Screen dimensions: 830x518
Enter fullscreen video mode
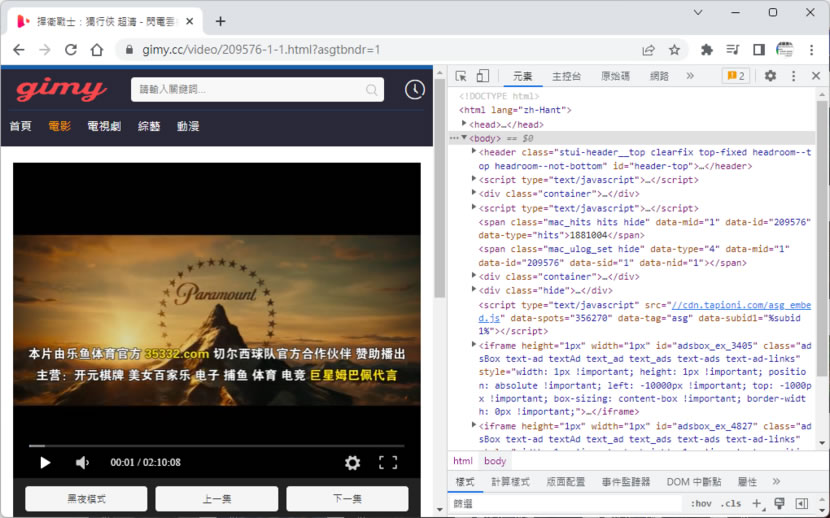click(388, 462)
